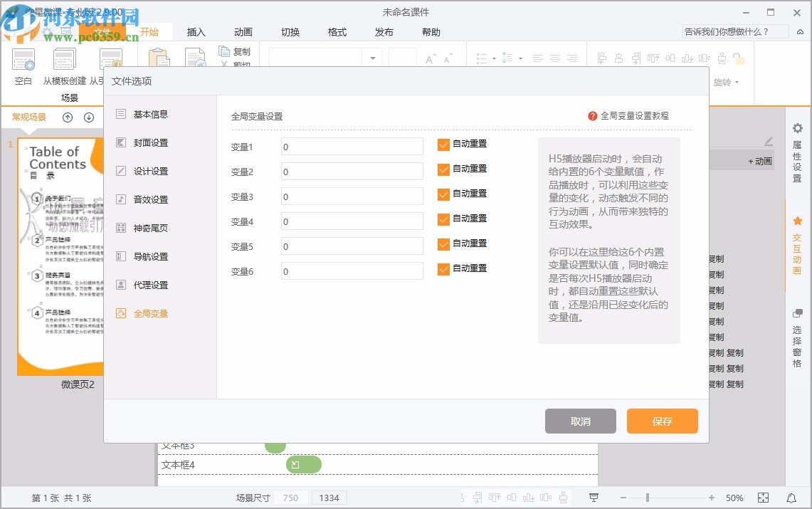Click the fit-to-window icon in status bar
The image size is (812, 509).
pos(764,498)
